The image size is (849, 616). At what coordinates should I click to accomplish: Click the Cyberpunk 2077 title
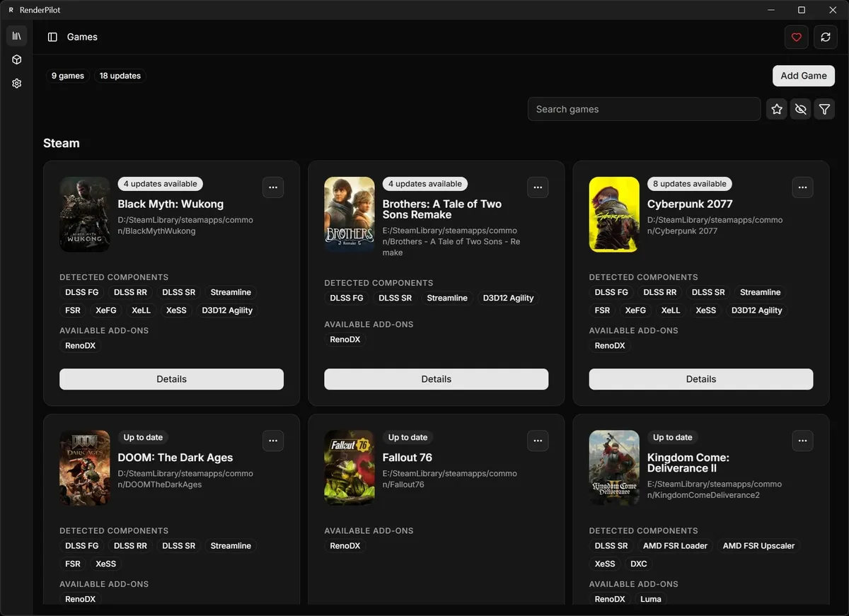[690, 204]
